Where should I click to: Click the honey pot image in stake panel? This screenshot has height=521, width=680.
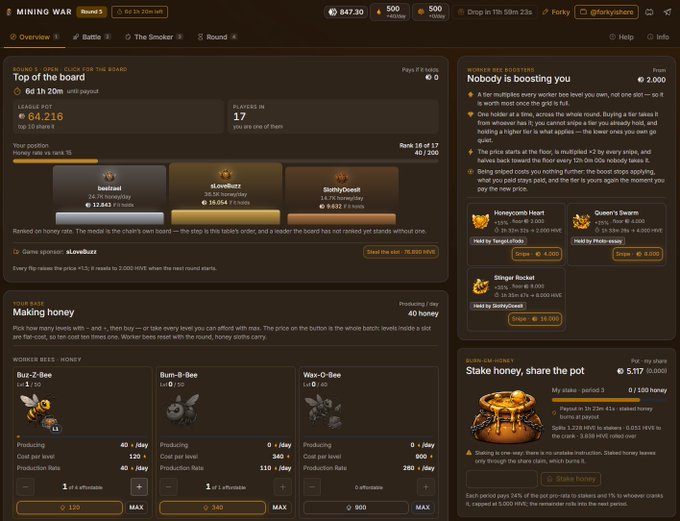click(x=507, y=416)
